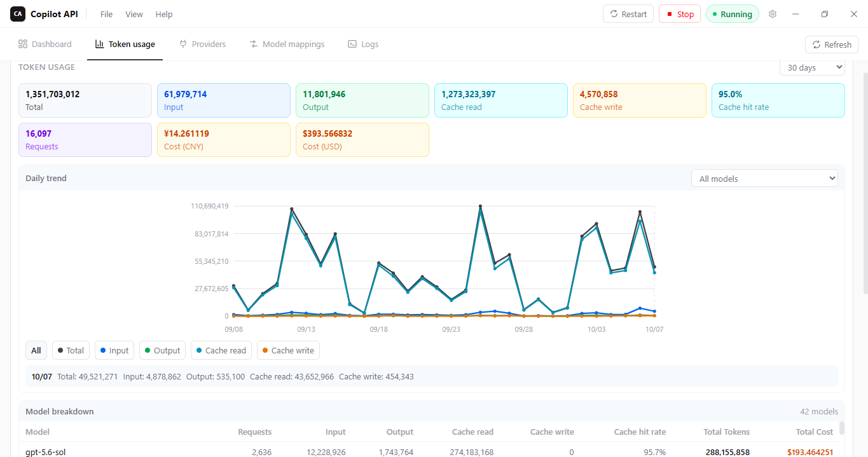This screenshot has height=457, width=868.
Task: Open the View menu
Action: coord(134,14)
